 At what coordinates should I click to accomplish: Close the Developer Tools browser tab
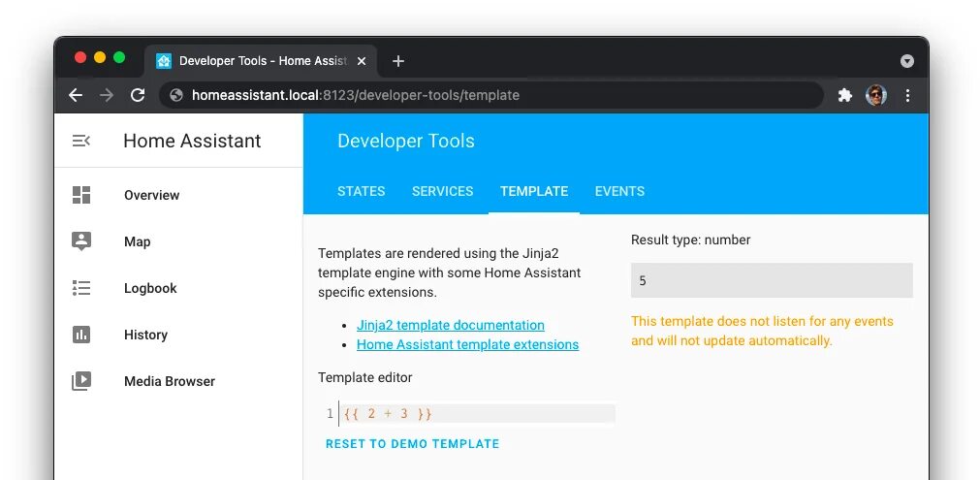point(362,61)
